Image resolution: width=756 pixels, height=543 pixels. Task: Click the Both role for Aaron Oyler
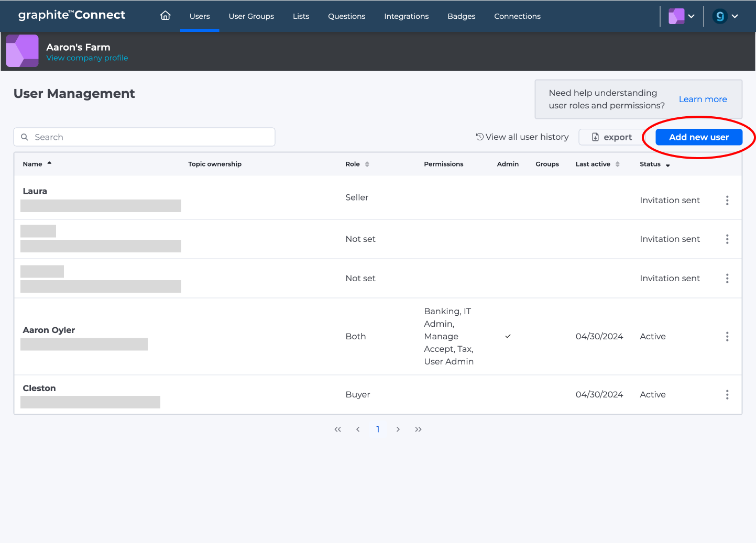click(x=356, y=337)
